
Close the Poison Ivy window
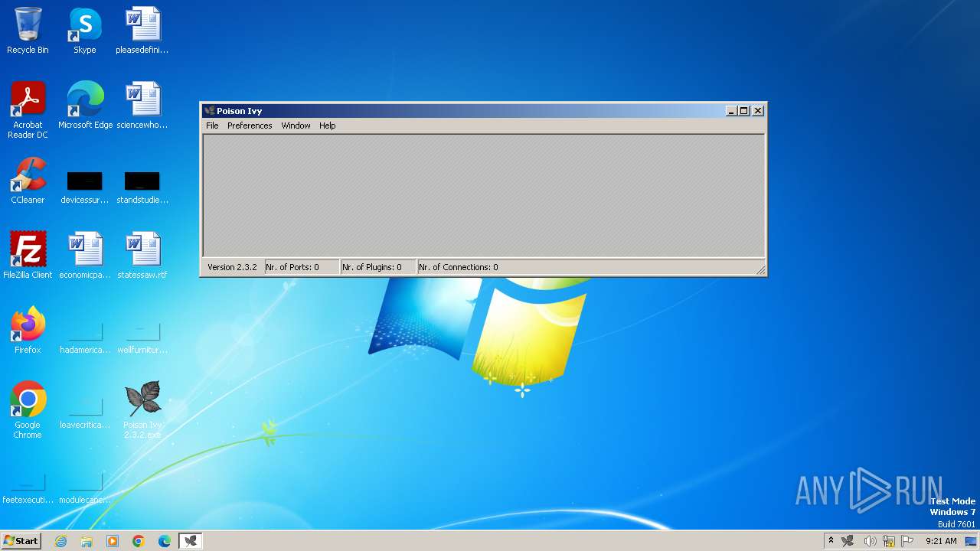(758, 111)
